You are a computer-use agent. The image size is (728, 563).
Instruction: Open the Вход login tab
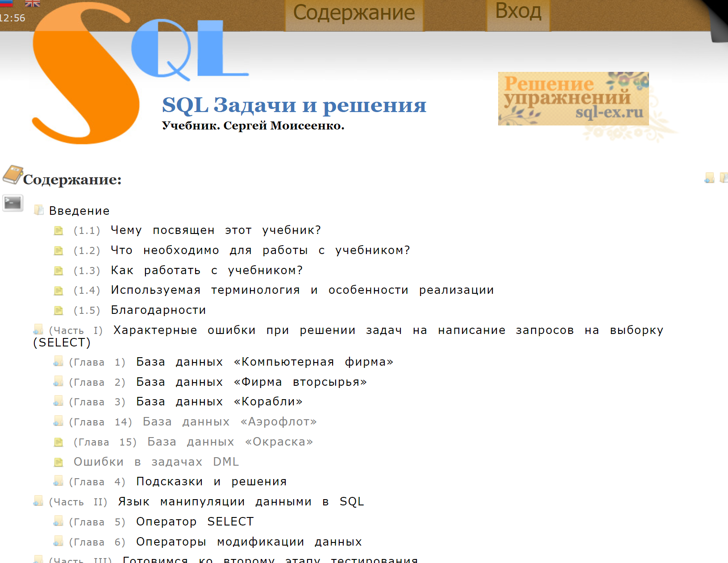pos(518,12)
